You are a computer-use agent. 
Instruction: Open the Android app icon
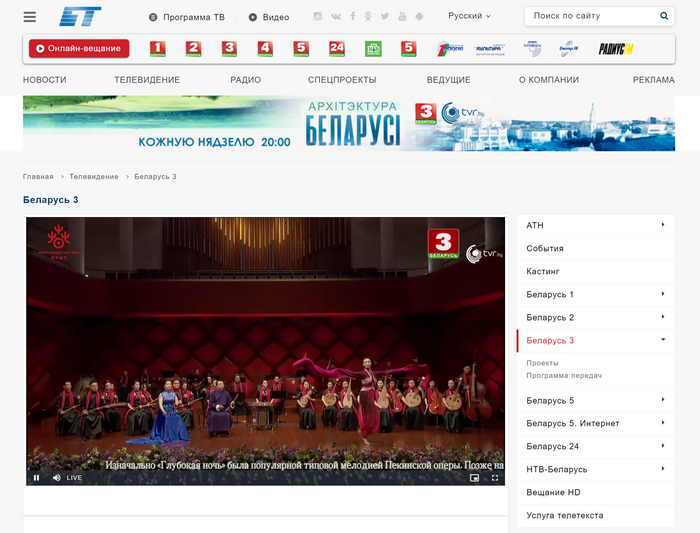click(419, 17)
